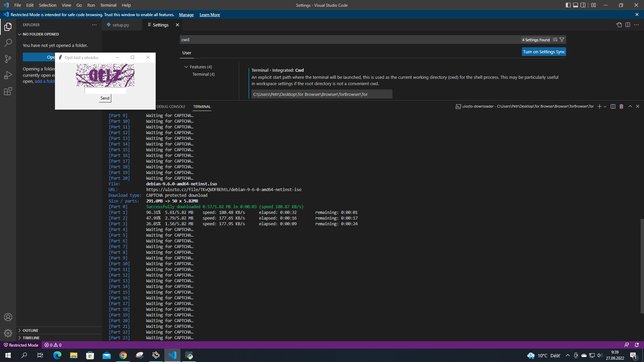Expand the TIMELINE section
644x362 pixels.
[31, 338]
